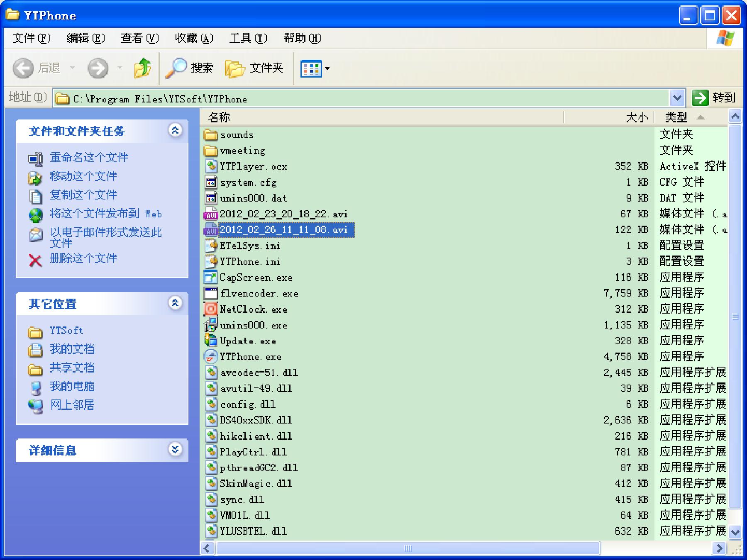Go up one folder level icon
The height and width of the screenshot is (560, 747).
143,68
